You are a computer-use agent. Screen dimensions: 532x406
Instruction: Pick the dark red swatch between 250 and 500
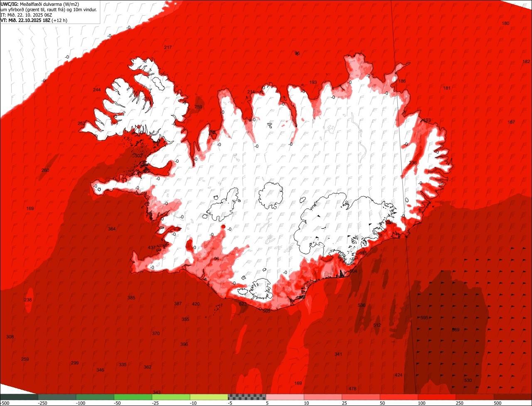point(475,397)
